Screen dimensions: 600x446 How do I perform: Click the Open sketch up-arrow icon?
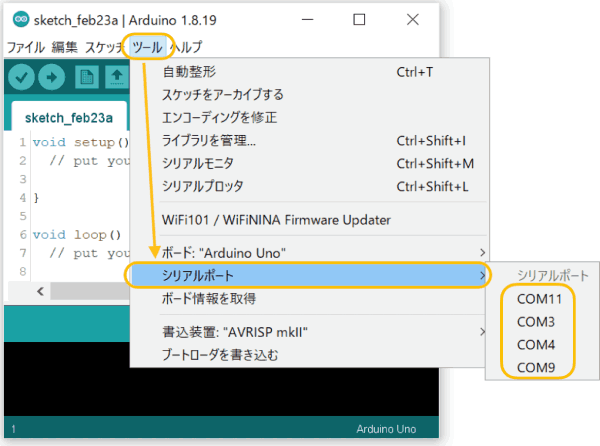point(117,78)
